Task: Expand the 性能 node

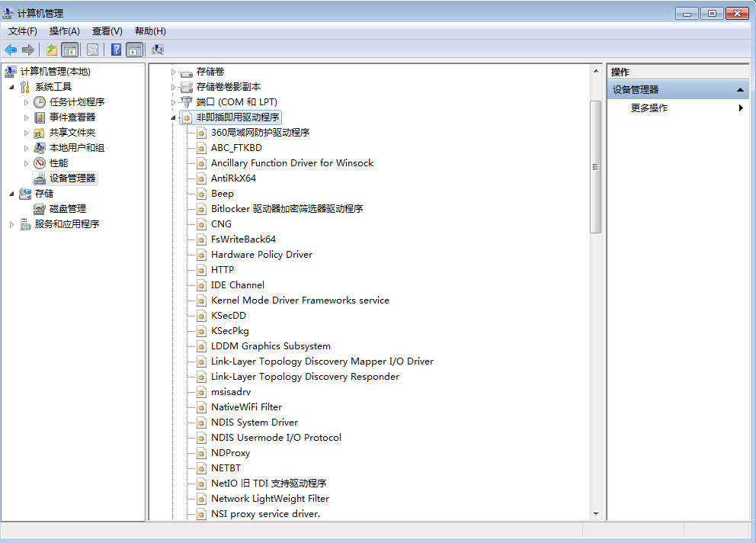Action: 26,164
